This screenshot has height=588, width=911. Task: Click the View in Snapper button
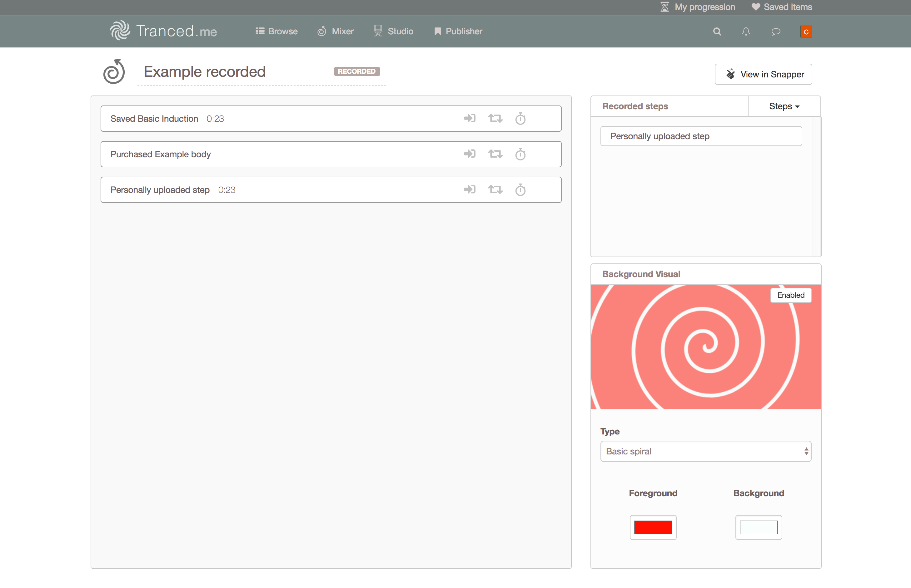click(763, 75)
